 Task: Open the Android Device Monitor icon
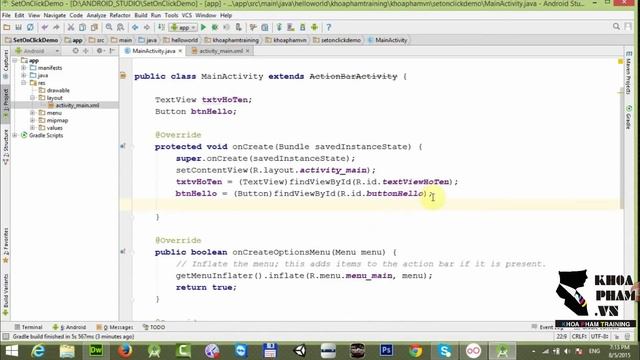314,27
